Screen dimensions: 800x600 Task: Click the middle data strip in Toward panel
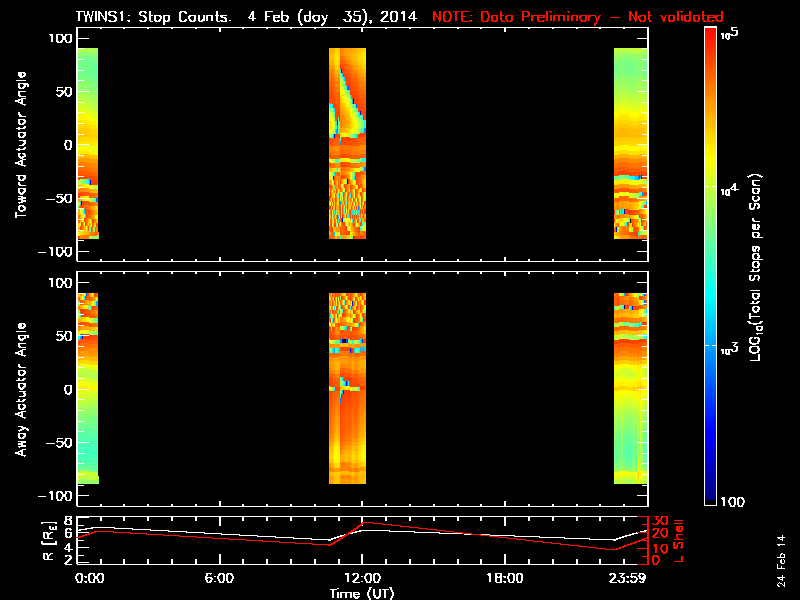[x=348, y=143]
